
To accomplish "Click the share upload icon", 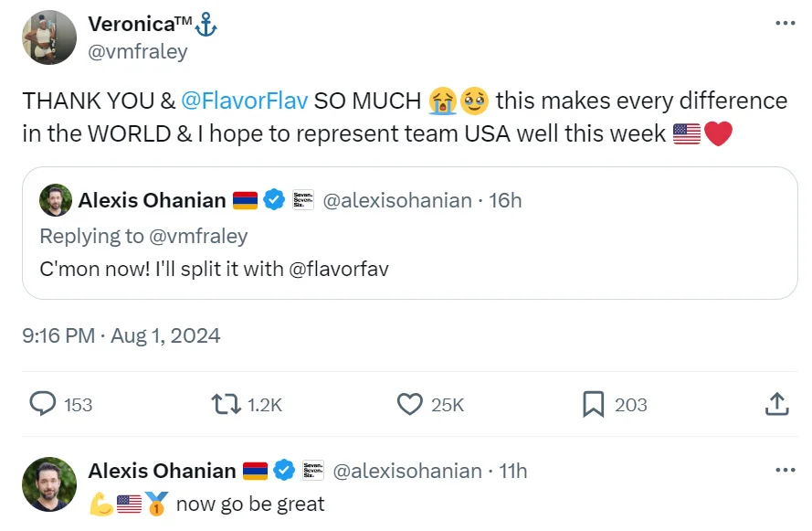I will [x=776, y=404].
